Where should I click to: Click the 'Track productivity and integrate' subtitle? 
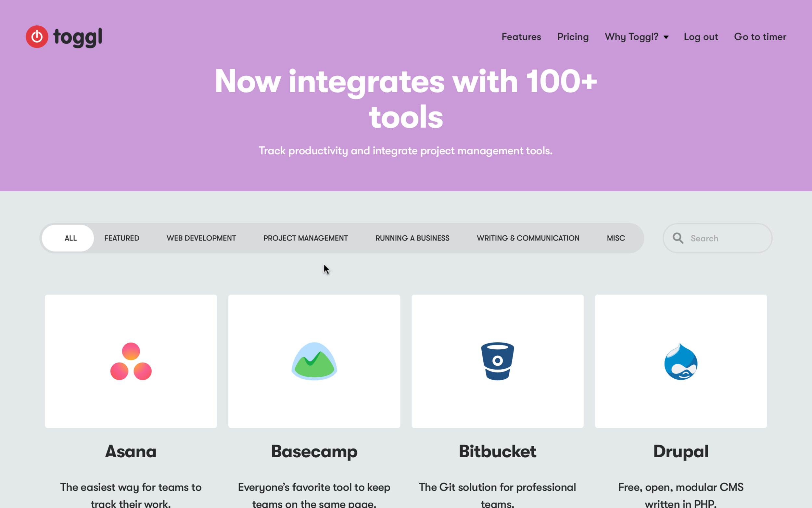(405, 151)
